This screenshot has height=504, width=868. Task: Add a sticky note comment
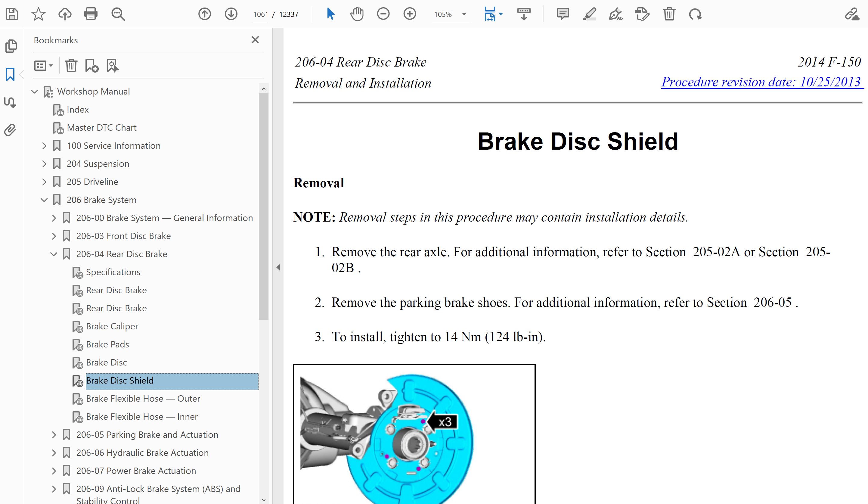(x=563, y=14)
